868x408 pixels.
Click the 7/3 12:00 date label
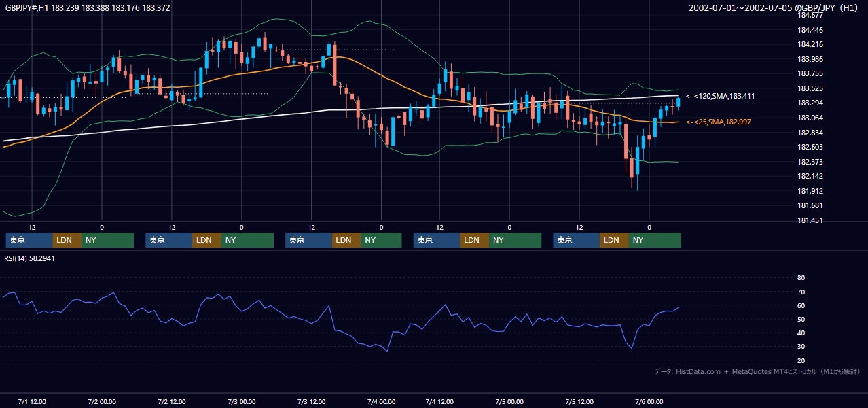pyautogui.click(x=312, y=401)
